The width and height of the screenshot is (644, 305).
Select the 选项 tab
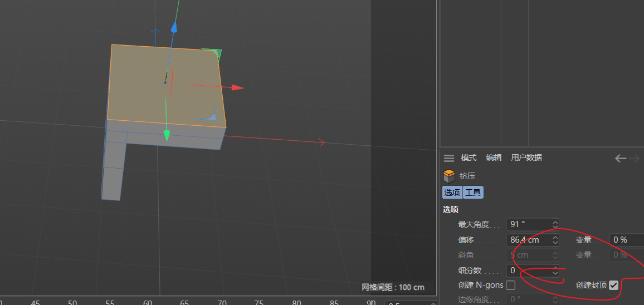452,193
